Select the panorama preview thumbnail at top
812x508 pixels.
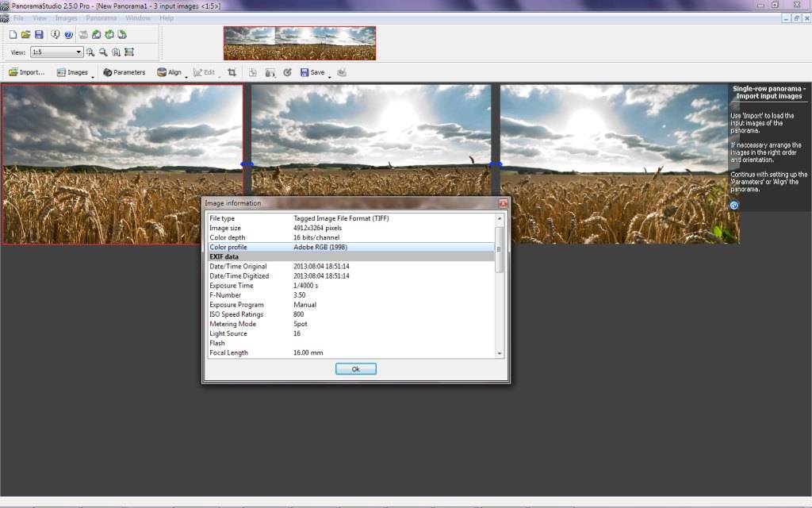click(x=300, y=43)
